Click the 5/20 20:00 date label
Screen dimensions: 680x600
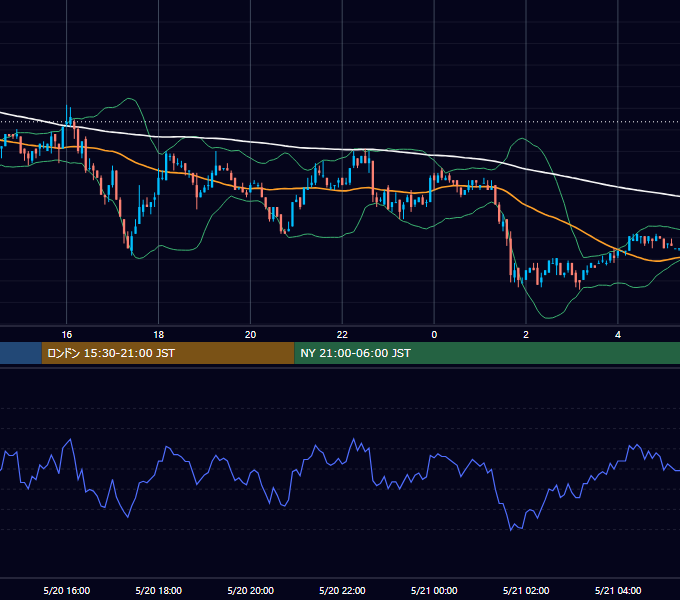[251, 590]
